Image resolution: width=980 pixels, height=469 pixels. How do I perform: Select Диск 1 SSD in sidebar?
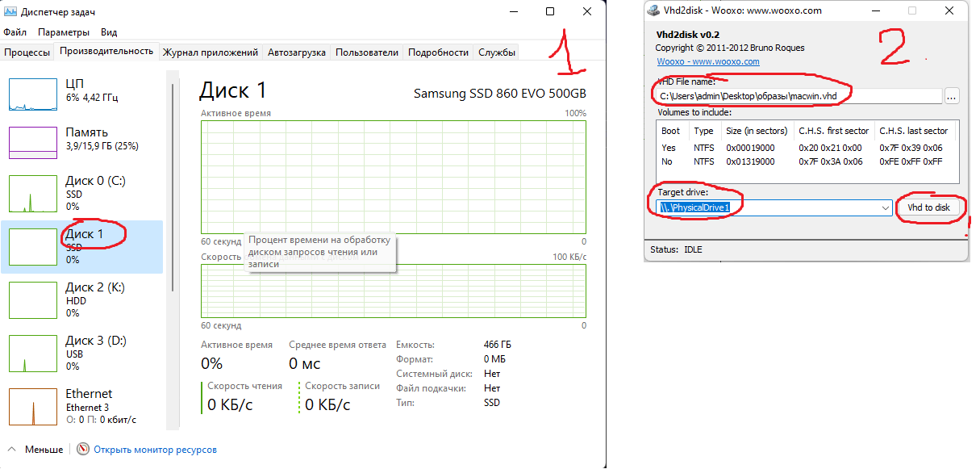(x=81, y=247)
